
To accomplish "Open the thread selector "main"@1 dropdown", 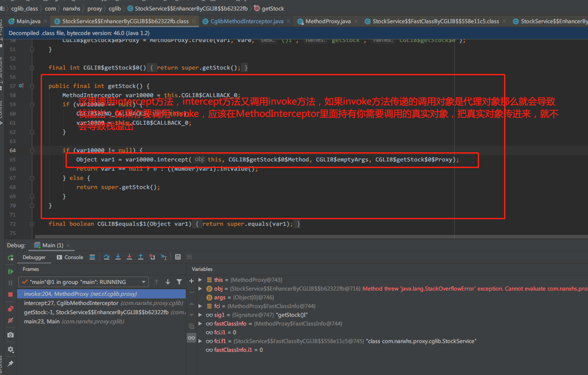I will coord(83,282).
